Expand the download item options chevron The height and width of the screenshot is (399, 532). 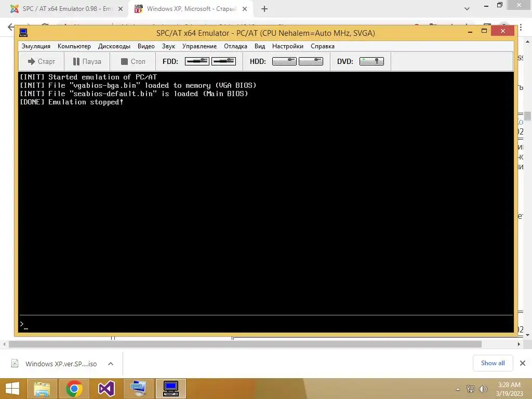pos(111,364)
